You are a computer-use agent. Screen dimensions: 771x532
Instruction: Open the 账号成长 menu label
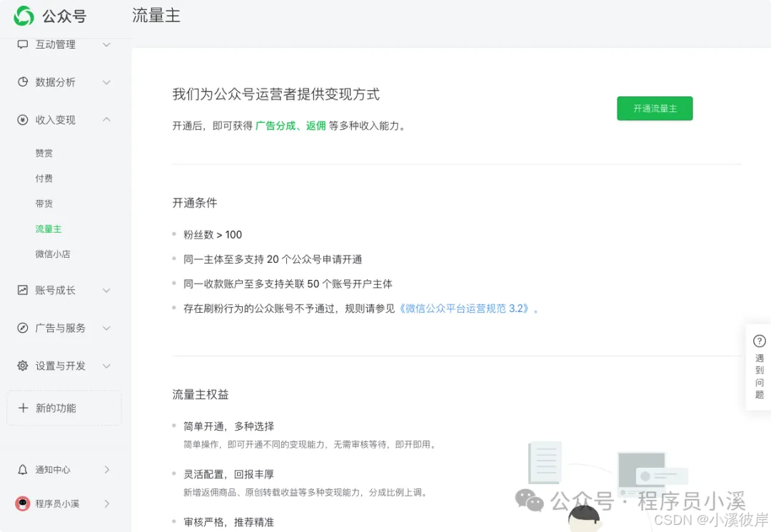56,290
